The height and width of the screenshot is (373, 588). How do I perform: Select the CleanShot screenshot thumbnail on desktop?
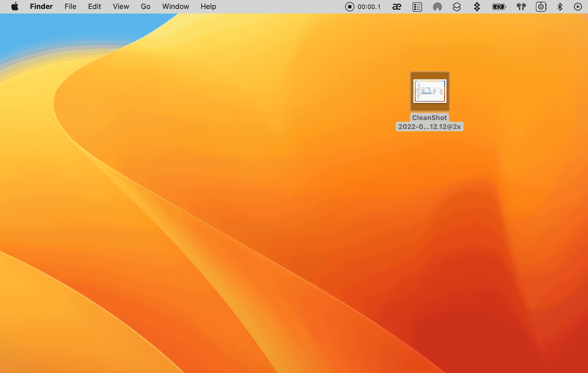(x=430, y=91)
